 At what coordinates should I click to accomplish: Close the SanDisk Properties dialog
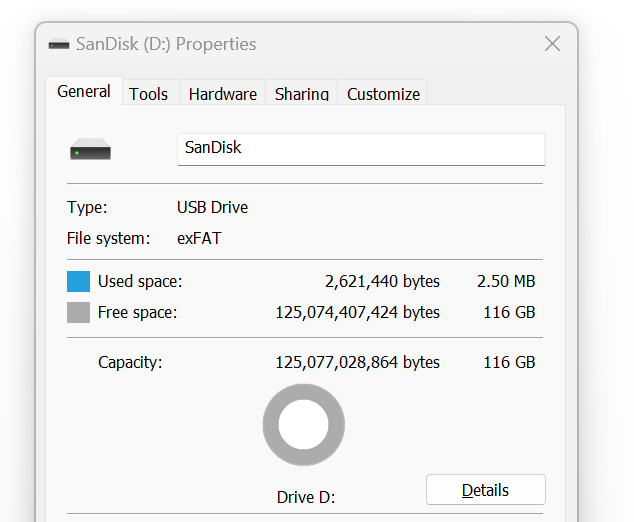(552, 44)
